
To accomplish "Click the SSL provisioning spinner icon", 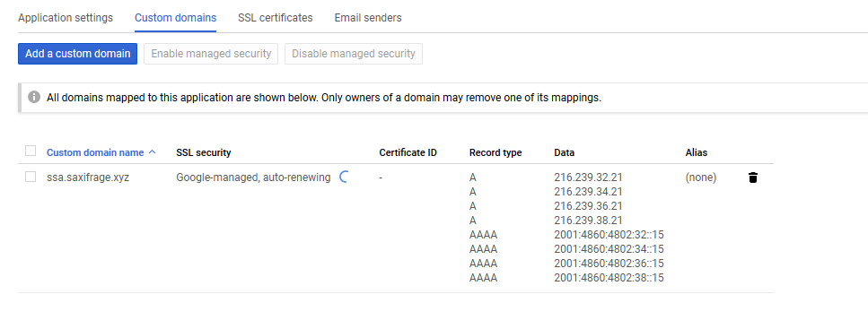I will tap(343, 177).
